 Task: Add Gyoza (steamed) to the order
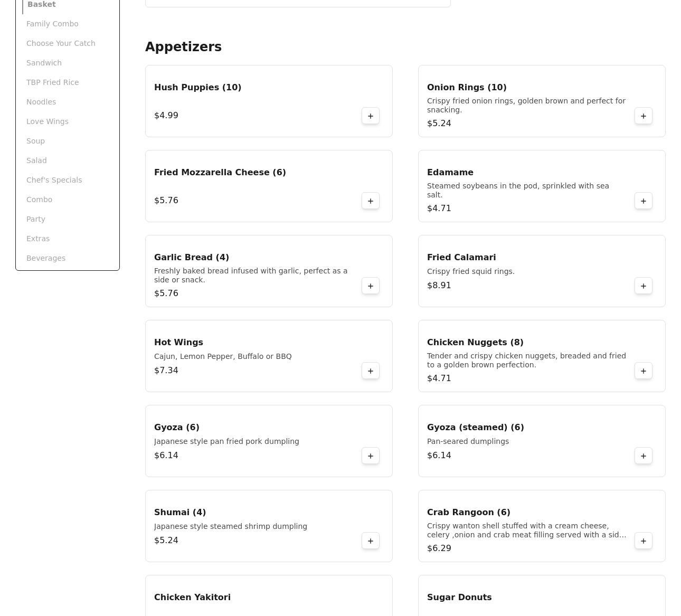[643, 456]
